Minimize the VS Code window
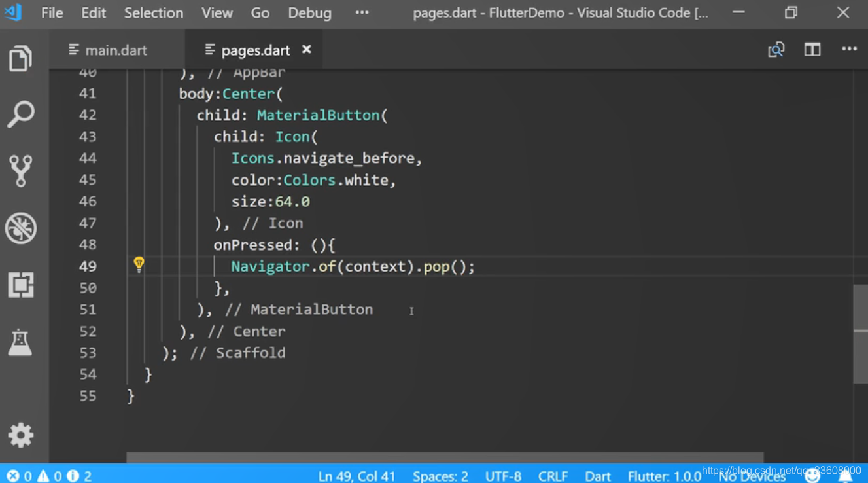The height and width of the screenshot is (483, 868). 738,12
